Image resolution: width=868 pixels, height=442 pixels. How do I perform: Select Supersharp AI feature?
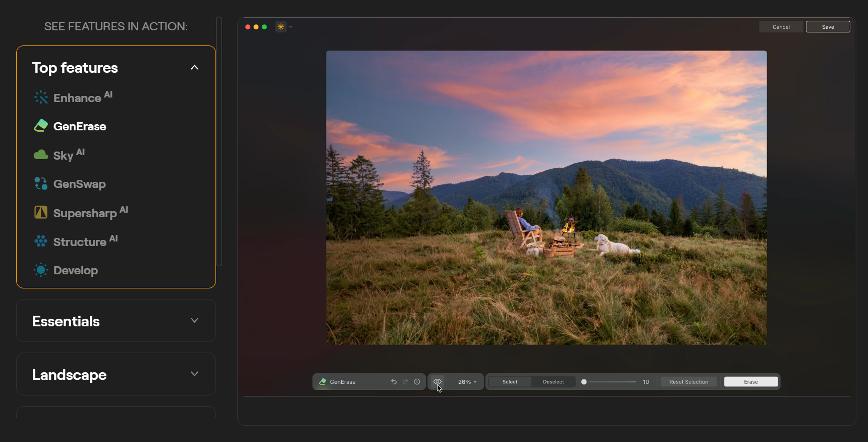click(81, 212)
